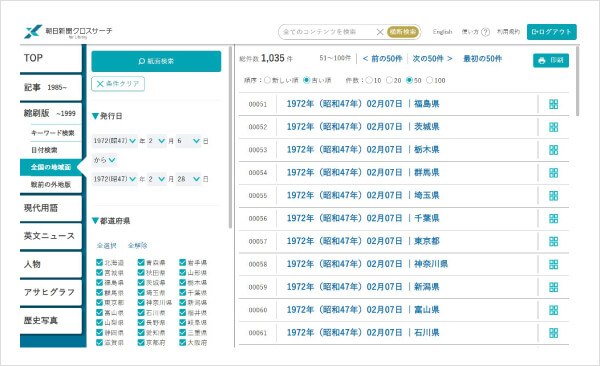Open page viewer icon for 富山県 row

(x=553, y=310)
